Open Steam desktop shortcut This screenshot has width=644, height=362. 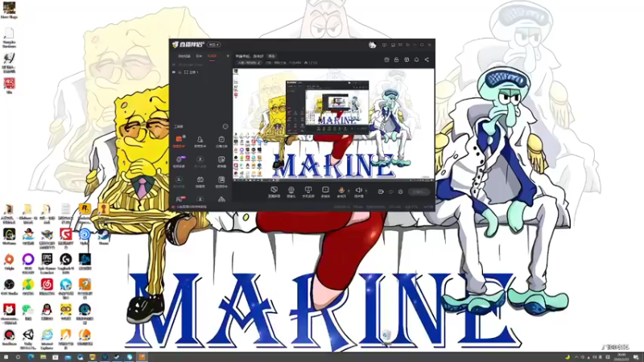[104, 237]
